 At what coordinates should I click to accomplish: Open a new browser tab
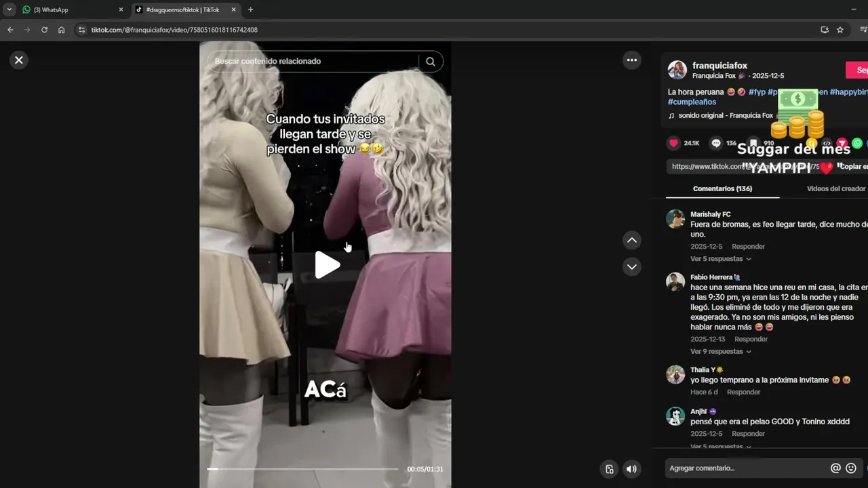(250, 9)
